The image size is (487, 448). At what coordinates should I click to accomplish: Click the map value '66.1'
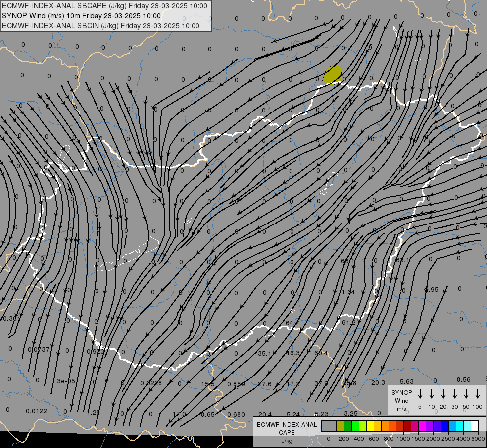tap(347, 261)
